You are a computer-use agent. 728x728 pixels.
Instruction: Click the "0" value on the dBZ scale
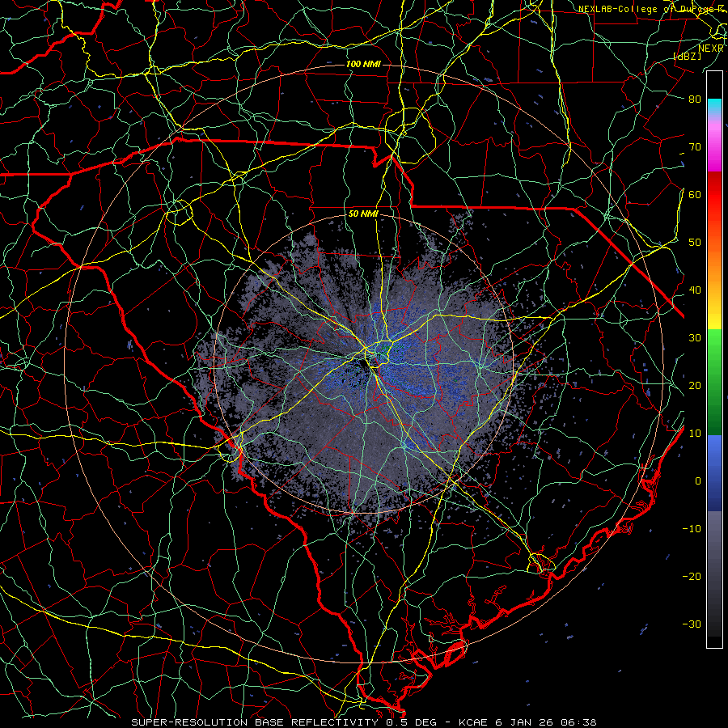(x=698, y=481)
